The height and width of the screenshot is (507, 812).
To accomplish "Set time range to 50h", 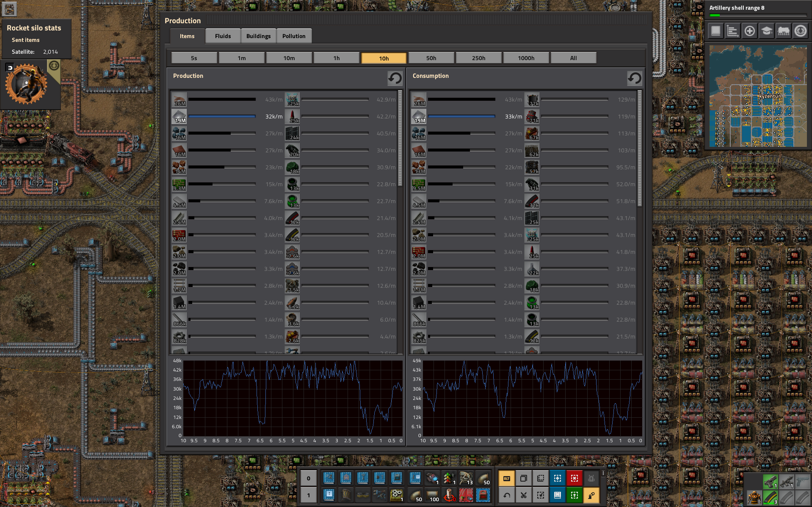I will (431, 58).
